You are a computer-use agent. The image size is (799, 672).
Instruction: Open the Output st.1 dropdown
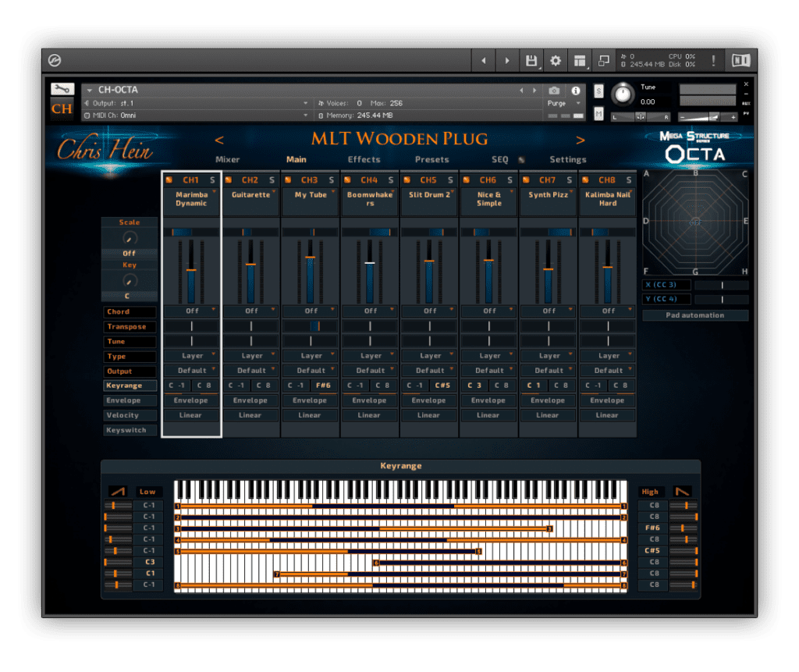point(196,104)
